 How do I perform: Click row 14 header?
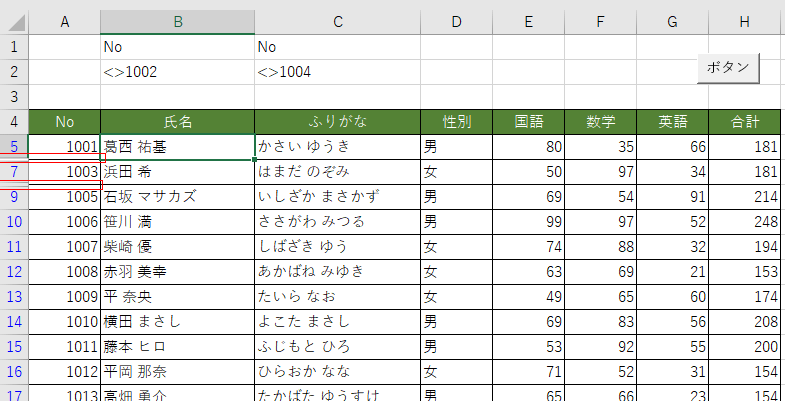tap(14, 322)
